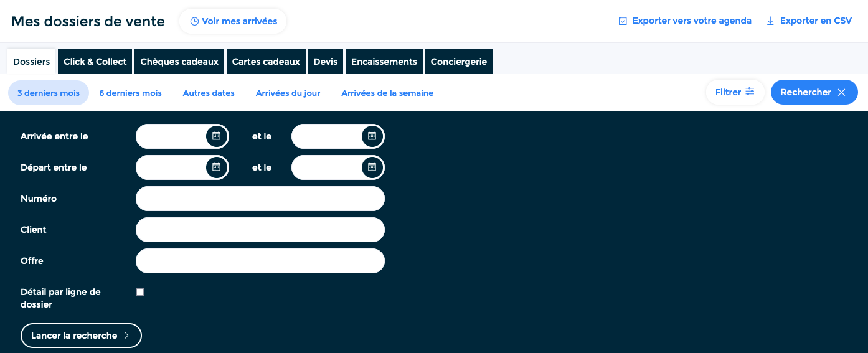Click 'Exporter en CSV' link
This screenshot has width=868, height=353.
pos(809,21)
